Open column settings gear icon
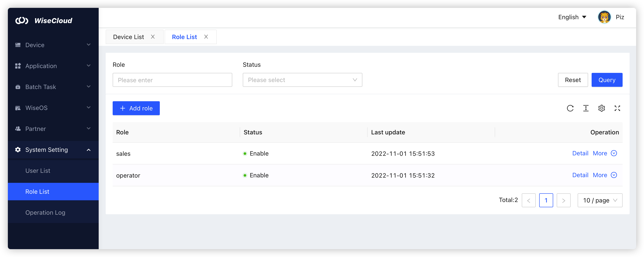 tap(601, 108)
